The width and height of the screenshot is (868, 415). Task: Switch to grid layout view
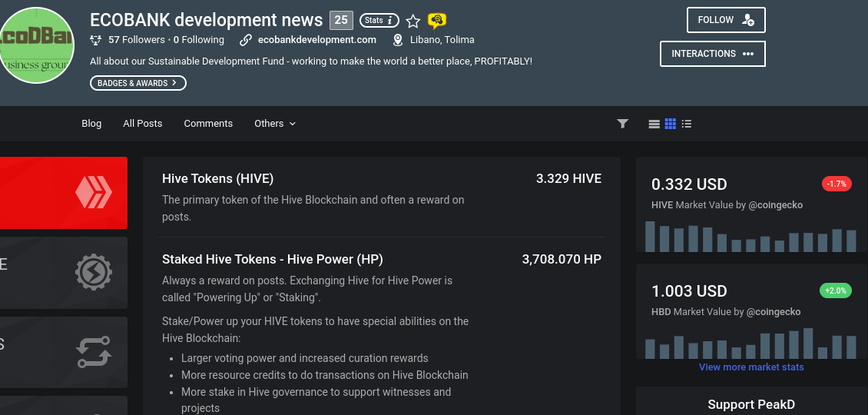click(x=671, y=124)
